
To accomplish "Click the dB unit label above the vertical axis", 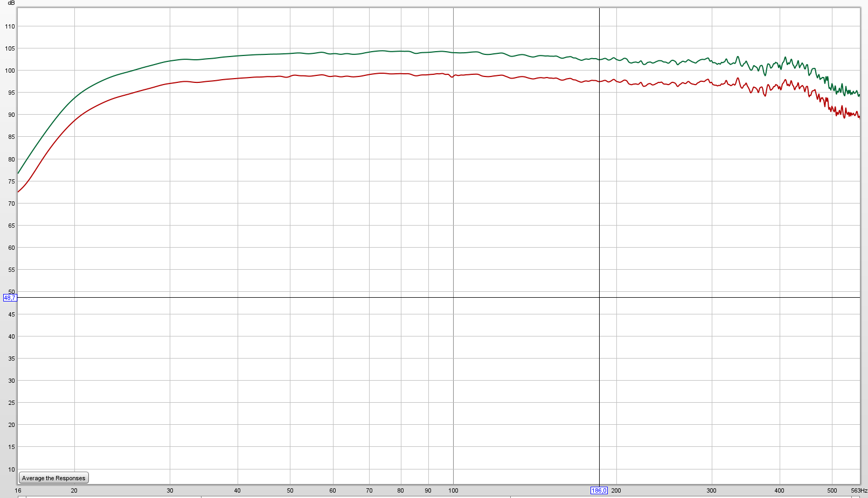I will coord(11,3).
